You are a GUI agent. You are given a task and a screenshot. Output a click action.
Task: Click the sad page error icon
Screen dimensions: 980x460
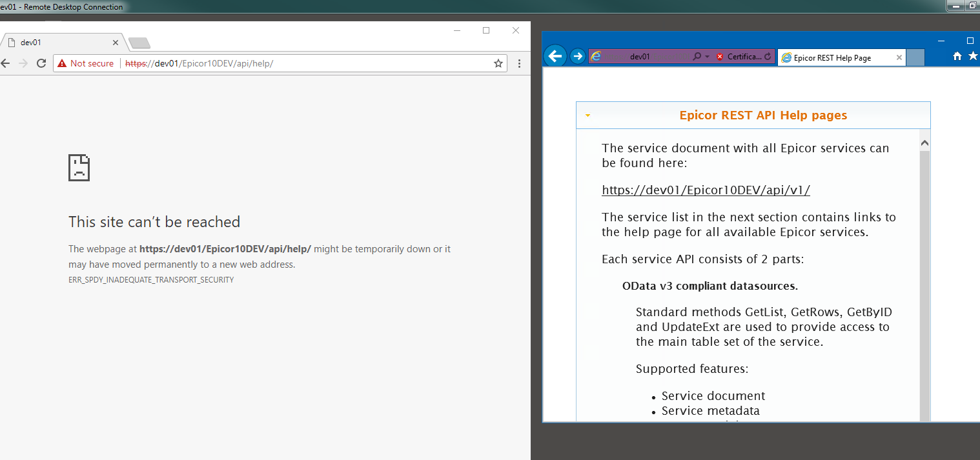click(x=79, y=168)
